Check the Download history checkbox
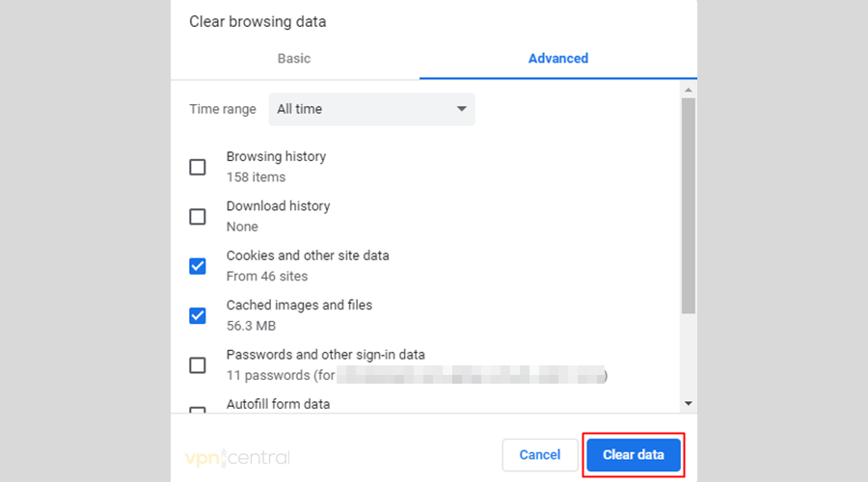Viewport: 868px width, 482px height. (198, 216)
